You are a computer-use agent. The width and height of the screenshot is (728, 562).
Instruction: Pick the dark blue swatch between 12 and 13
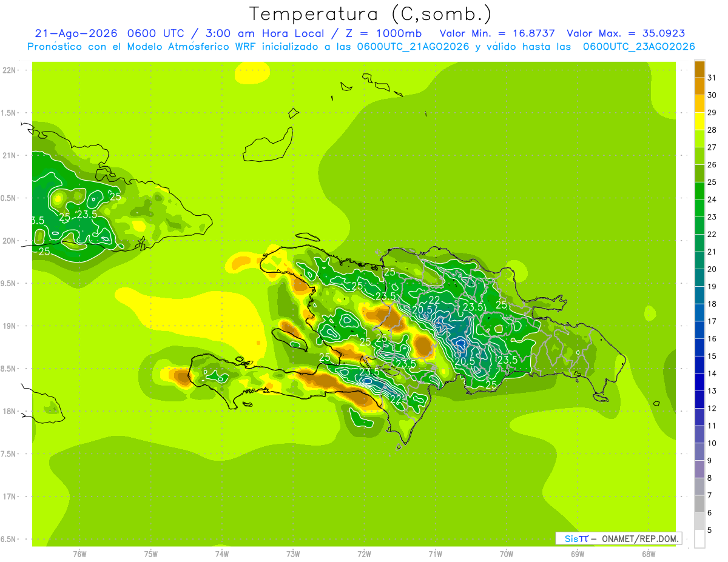coord(699,400)
